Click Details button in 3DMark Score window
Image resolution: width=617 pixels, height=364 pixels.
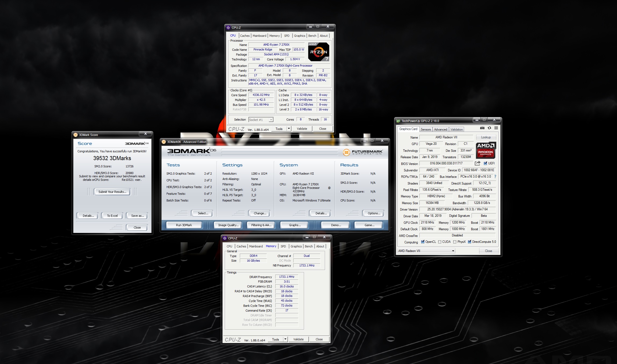[x=88, y=216]
